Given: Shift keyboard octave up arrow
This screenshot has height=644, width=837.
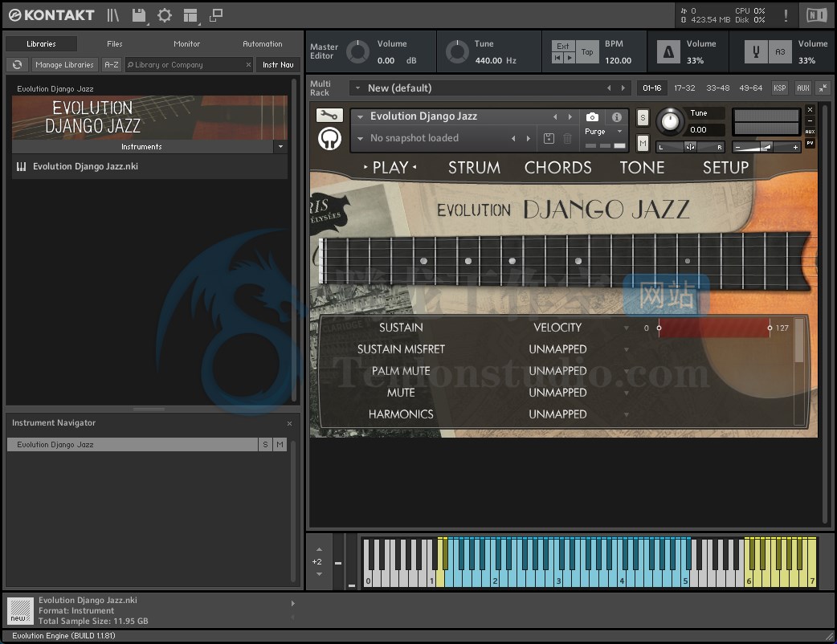Looking at the screenshot, I should [319, 549].
